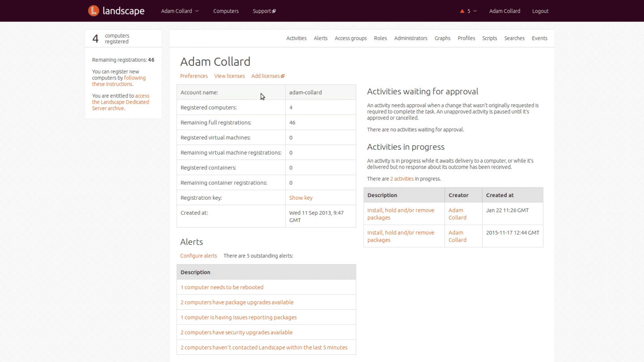Click the 'Registered virtual machines:' label
Image resolution: width=644 pixels, height=362 pixels.
click(x=216, y=138)
